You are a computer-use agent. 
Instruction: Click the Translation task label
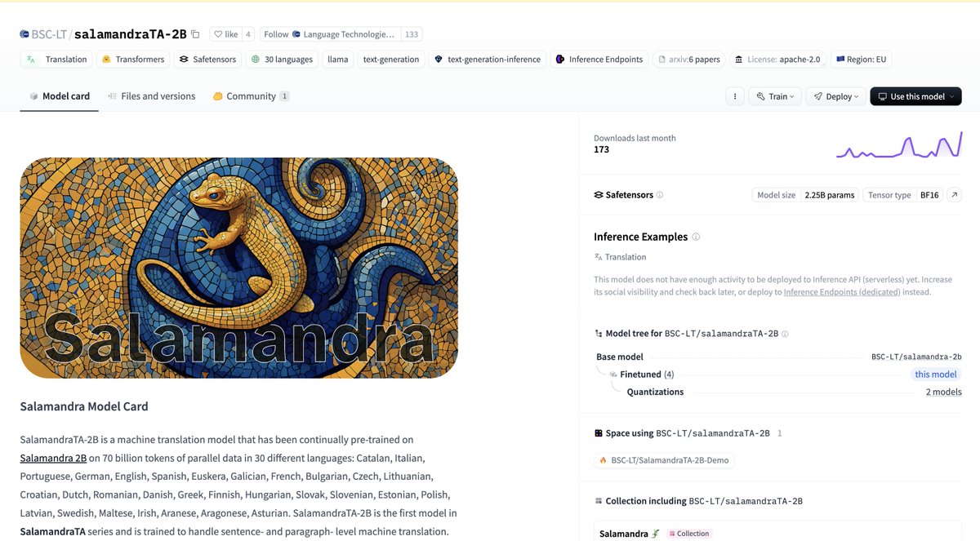point(620,257)
